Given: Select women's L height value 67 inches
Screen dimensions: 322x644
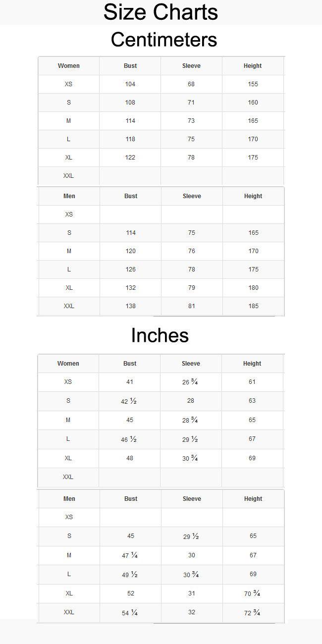Looking at the screenshot, I should point(252,439).
